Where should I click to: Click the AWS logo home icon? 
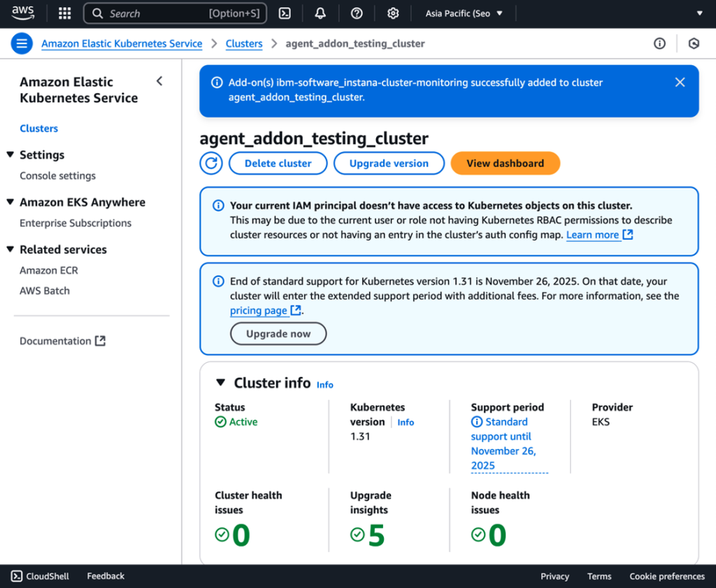coord(23,13)
